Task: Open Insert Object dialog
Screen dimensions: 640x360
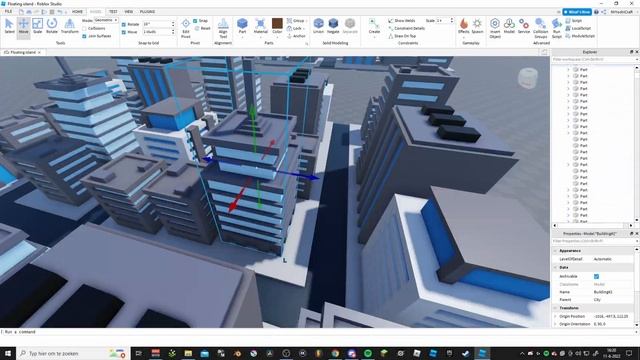Action: pos(495,28)
